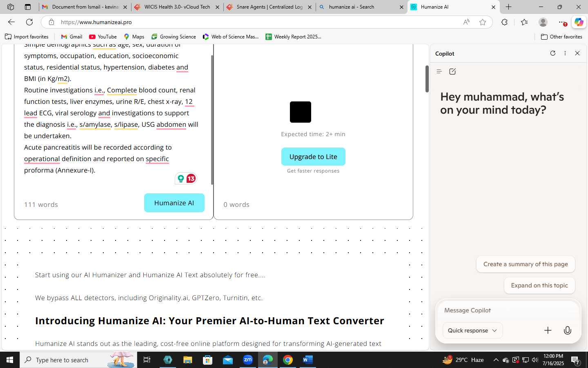The height and width of the screenshot is (368, 588).
Task: Open Import favorites bookmark
Action: pos(27,37)
